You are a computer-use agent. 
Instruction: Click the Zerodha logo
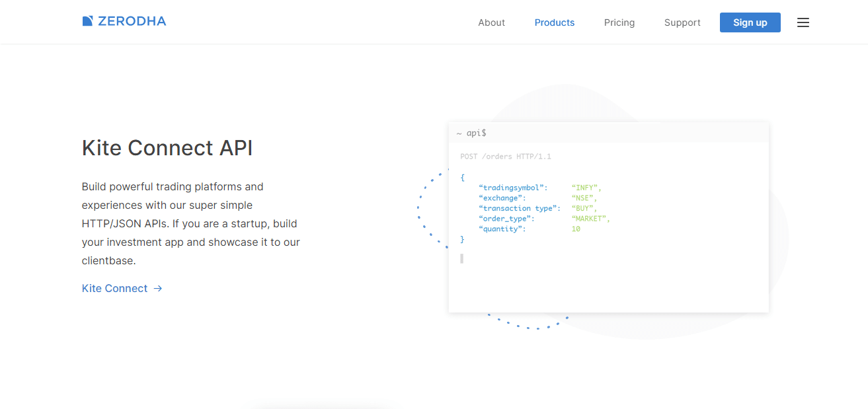pos(124,21)
